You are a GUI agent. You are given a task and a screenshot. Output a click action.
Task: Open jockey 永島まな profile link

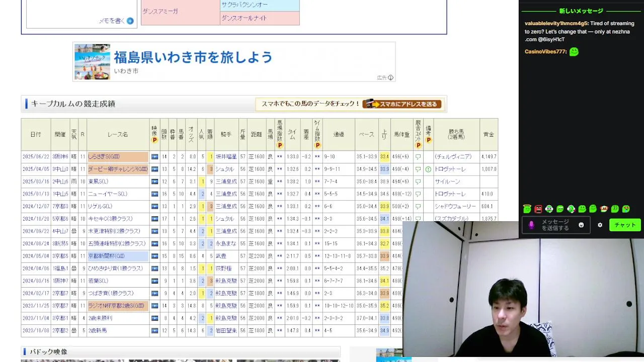coord(226,243)
